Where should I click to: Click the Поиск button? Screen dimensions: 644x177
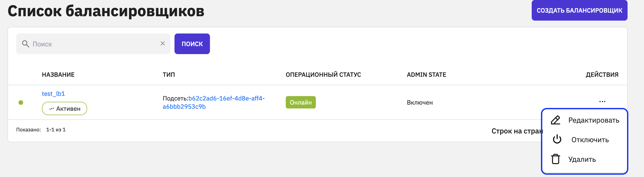(192, 44)
